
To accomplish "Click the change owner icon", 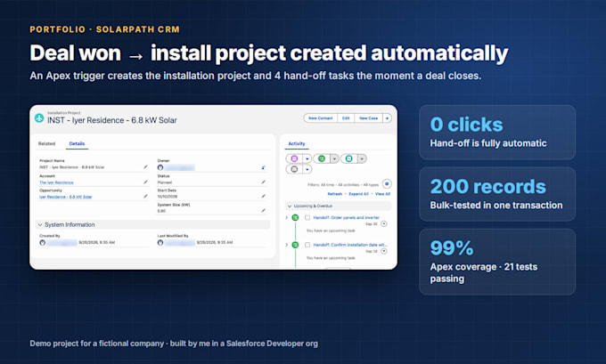I will [263, 167].
